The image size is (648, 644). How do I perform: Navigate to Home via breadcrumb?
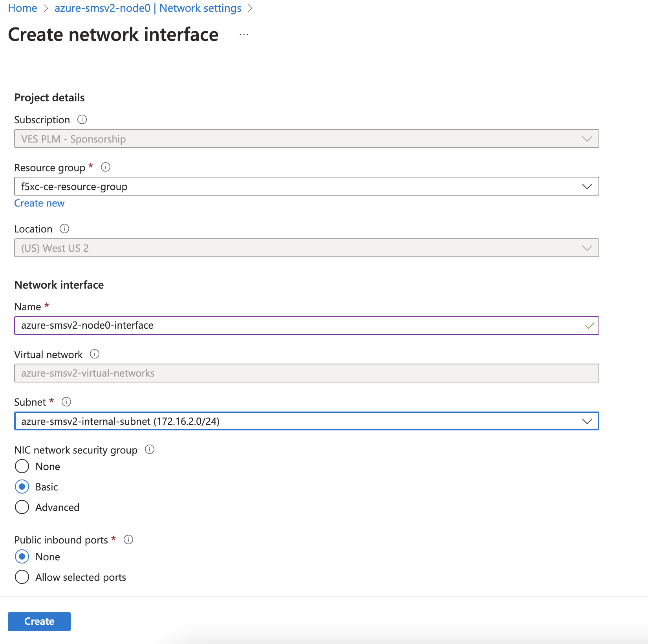(x=22, y=8)
